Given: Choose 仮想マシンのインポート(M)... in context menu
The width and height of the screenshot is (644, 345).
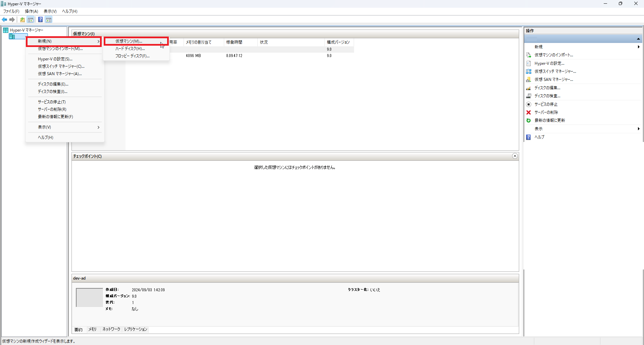Looking at the screenshot, I should pyautogui.click(x=65, y=49).
